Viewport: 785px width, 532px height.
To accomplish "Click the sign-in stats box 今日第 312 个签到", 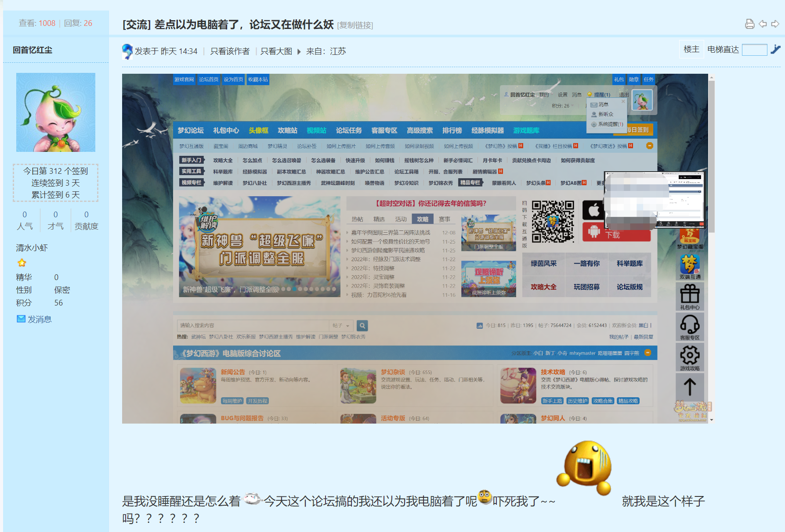I will click(x=55, y=183).
